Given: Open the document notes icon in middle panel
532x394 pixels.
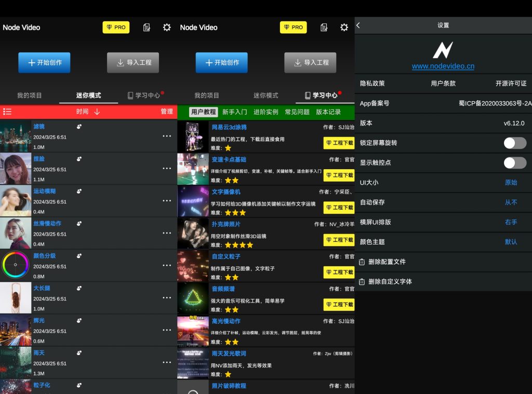Looking at the screenshot, I should [324, 28].
